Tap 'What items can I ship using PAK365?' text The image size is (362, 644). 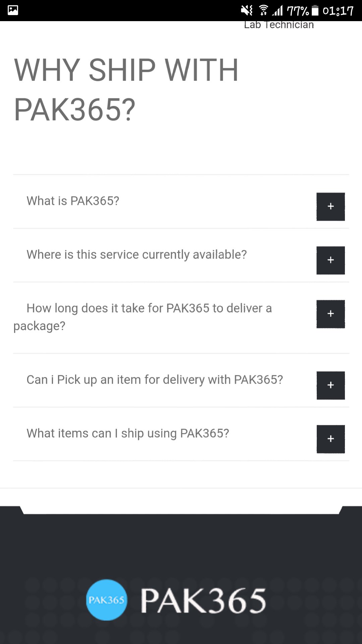(128, 433)
